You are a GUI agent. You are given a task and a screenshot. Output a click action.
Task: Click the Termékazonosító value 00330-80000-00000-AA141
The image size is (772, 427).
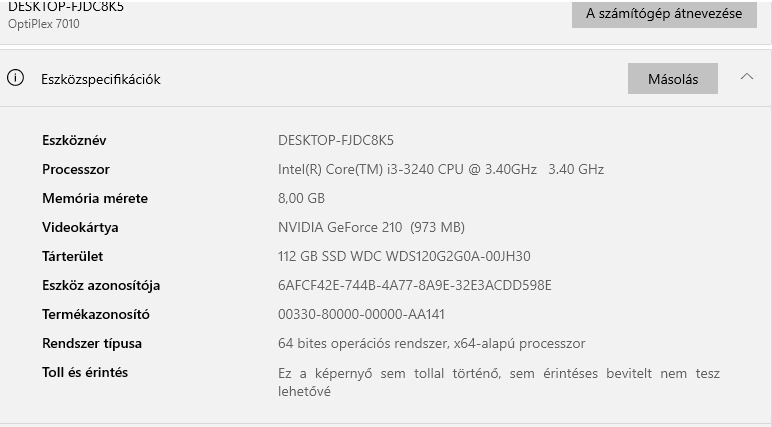coord(361,314)
